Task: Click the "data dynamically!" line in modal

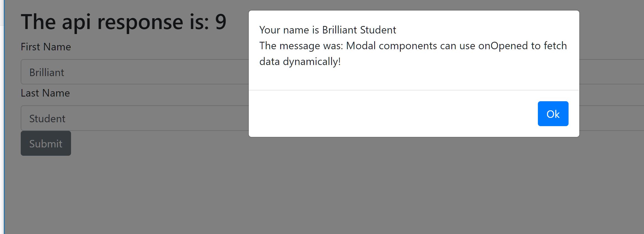Action: pyautogui.click(x=300, y=61)
